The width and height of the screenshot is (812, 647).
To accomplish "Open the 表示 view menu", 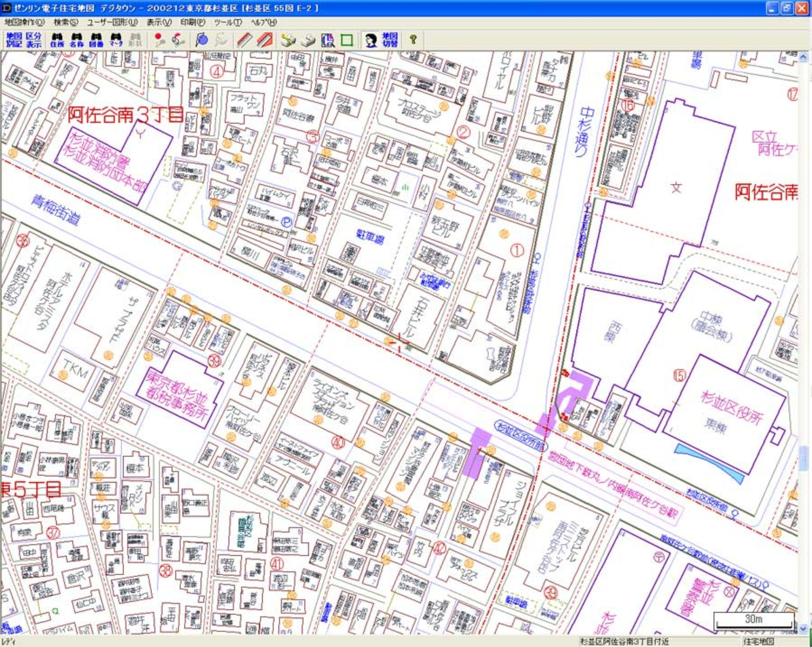I will coord(159,22).
